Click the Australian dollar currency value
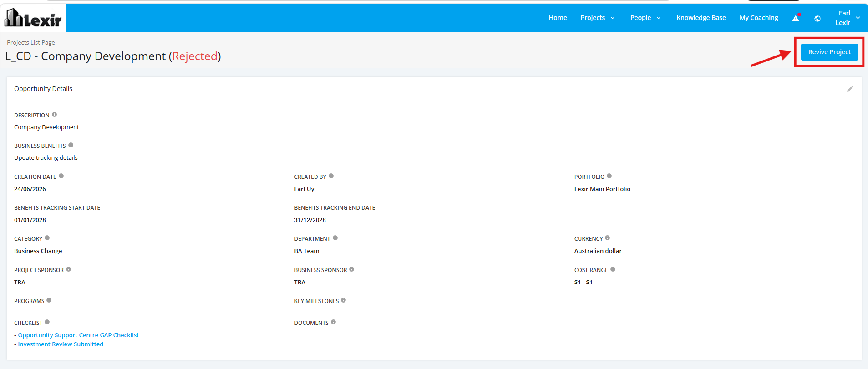The height and width of the screenshot is (369, 868). pyautogui.click(x=598, y=251)
